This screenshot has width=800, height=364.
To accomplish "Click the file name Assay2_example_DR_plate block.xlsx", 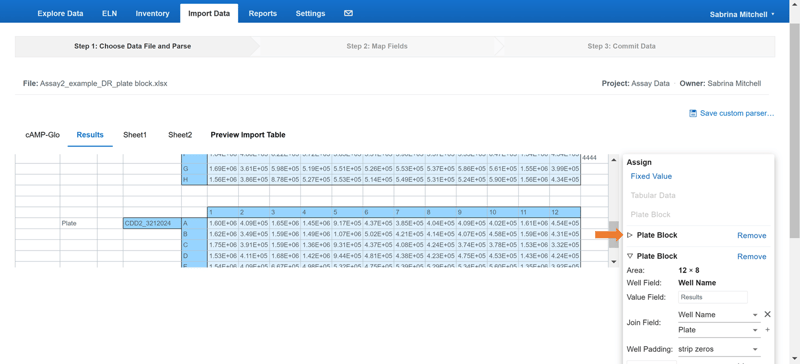I will tap(104, 83).
